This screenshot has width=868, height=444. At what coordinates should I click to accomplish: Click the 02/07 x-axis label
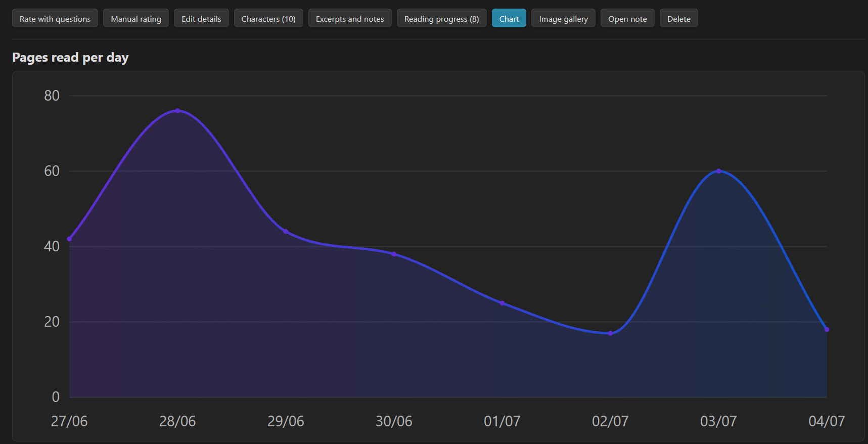tap(610, 421)
